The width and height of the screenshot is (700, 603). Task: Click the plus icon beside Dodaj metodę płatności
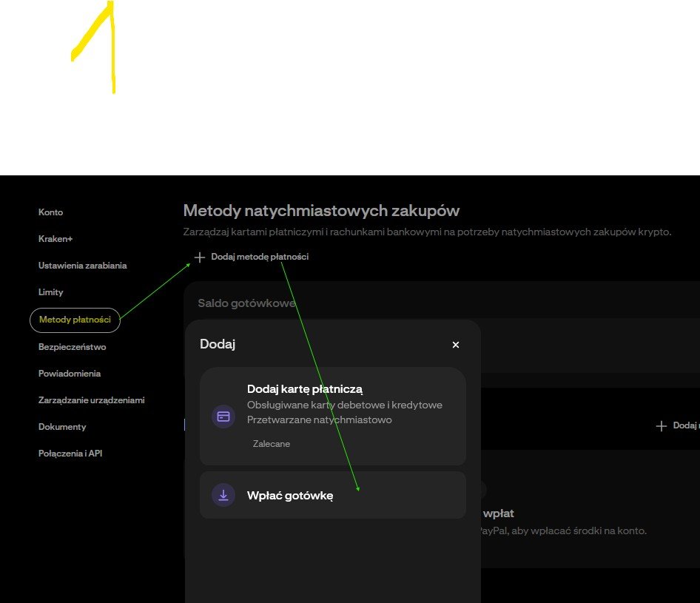pyautogui.click(x=200, y=257)
